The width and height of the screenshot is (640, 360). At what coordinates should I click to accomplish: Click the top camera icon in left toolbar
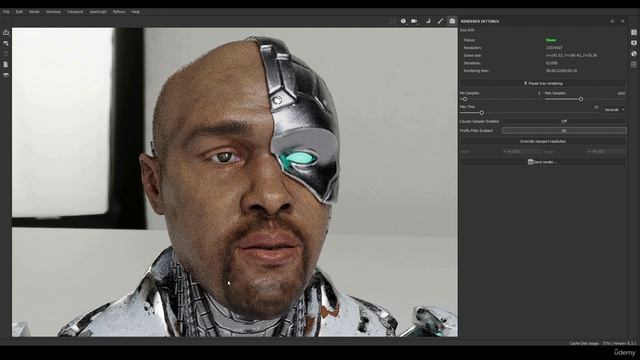point(6,32)
